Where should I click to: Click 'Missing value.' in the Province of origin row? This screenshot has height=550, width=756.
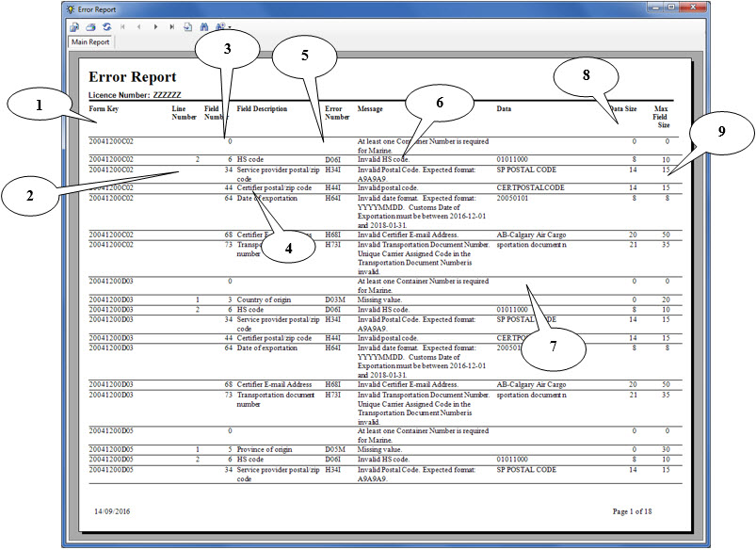379,449
